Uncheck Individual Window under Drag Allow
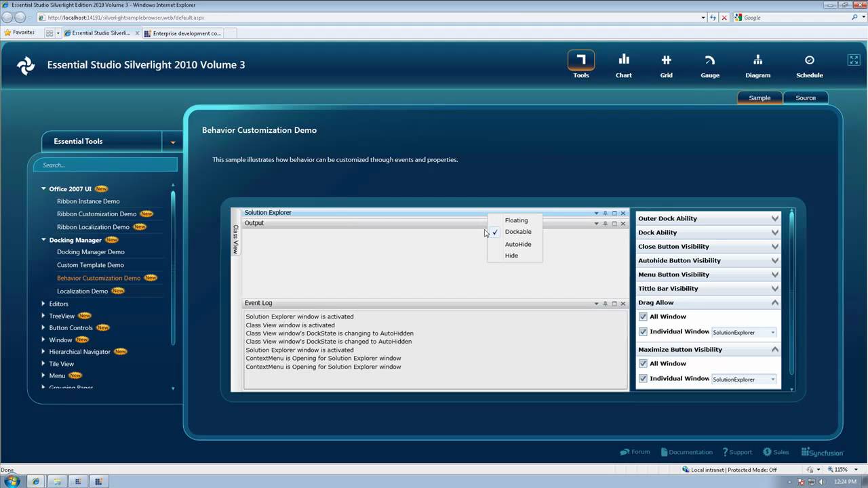868x488 pixels. click(643, 332)
